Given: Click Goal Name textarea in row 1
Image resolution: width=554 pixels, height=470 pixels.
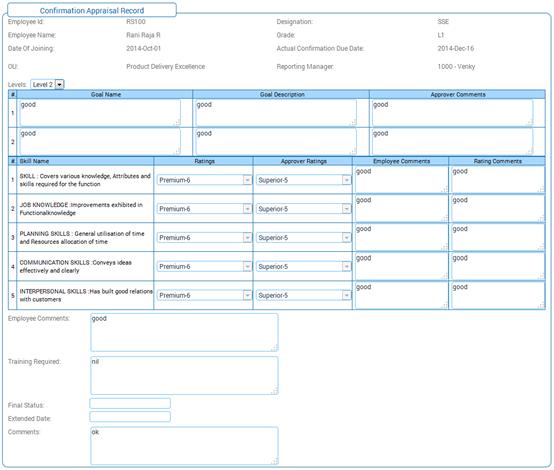Looking at the screenshot, I should [x=100, y=113].
